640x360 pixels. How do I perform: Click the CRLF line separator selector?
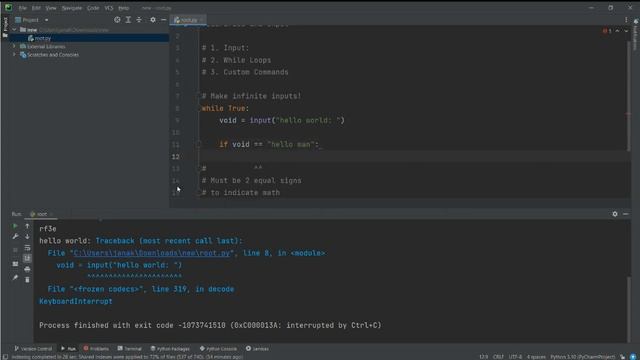[x=498, y=357]
